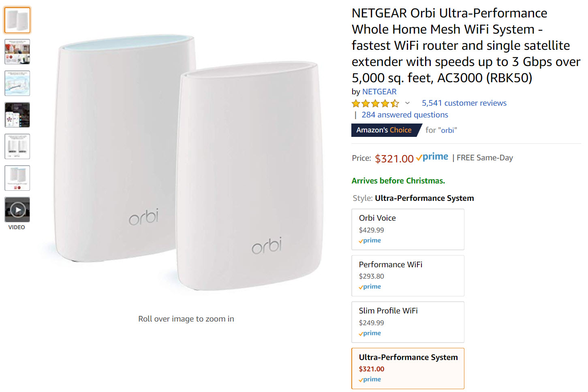Click the star rating icons
The image size is (588, 392).
tap(375, 103)
